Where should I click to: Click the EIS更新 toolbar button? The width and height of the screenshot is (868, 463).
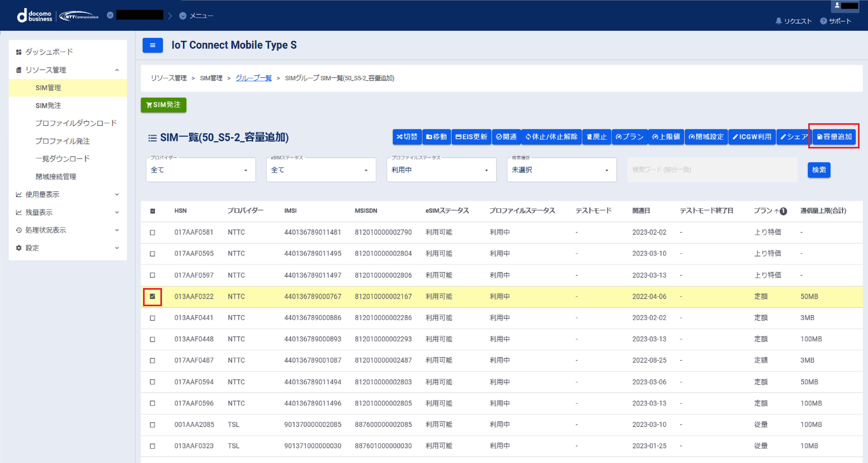tap(471, 137)
